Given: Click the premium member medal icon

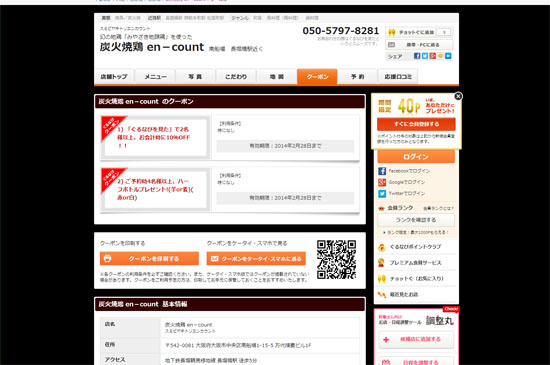Looking at the screenshot, I should (381, 263).
